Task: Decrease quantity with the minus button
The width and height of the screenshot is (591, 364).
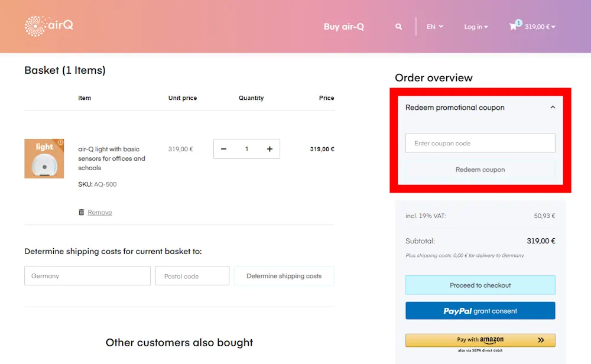Action: click(223, 149)
